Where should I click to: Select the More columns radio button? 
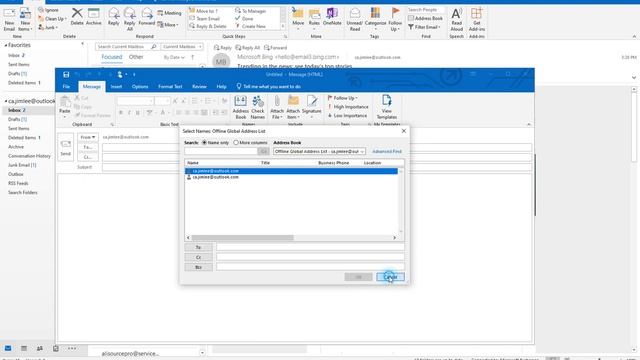pos(236,142)
